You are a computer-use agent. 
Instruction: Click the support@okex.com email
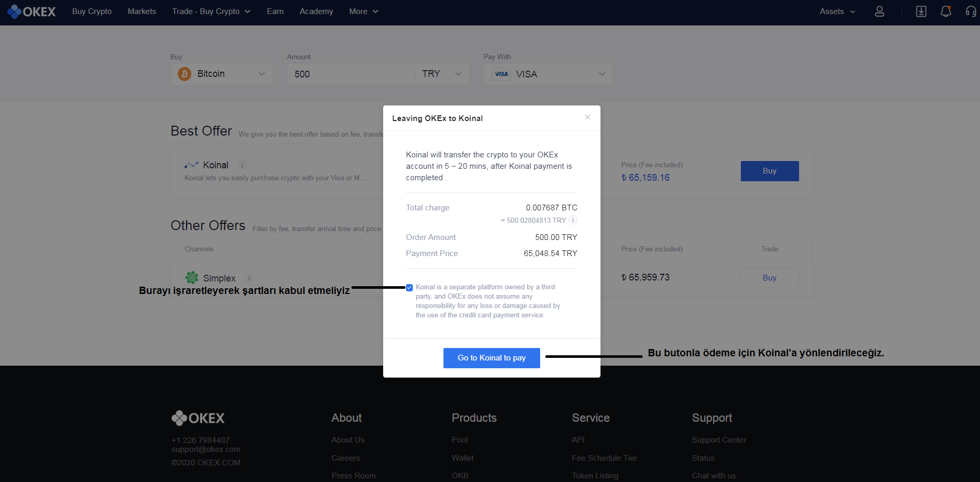click(x=206, y=449)
